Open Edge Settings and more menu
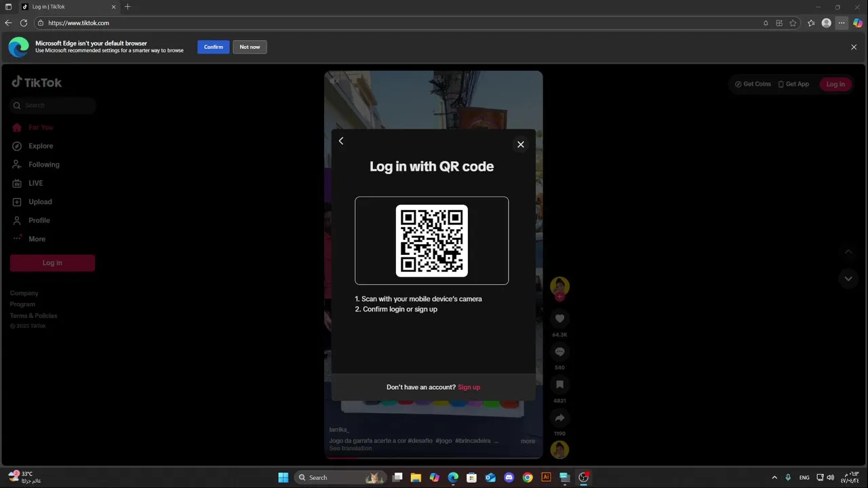This screenshot has height=488, width=868. point(842,23)
